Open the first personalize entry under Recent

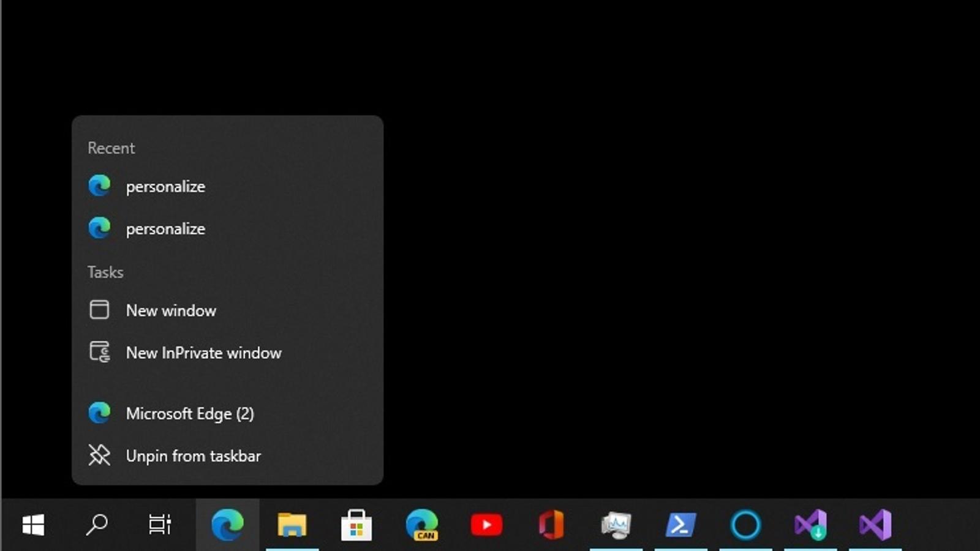[x=227, y=186]
